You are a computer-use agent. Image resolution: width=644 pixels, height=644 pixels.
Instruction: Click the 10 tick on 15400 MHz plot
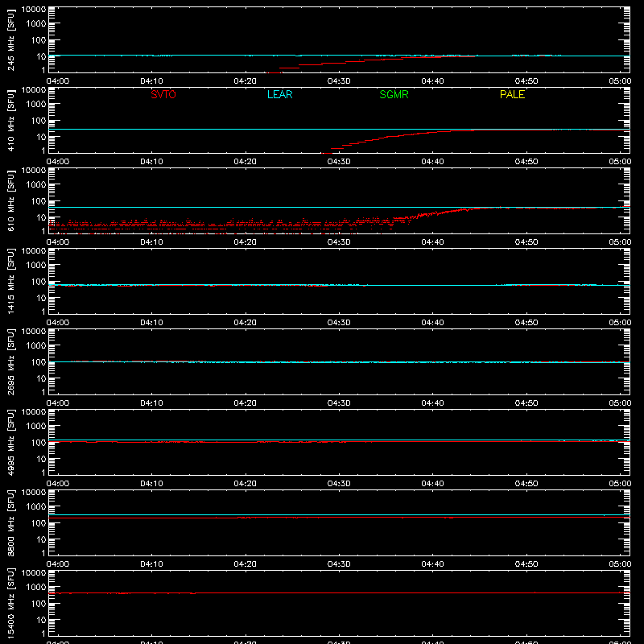click(42, 620)
